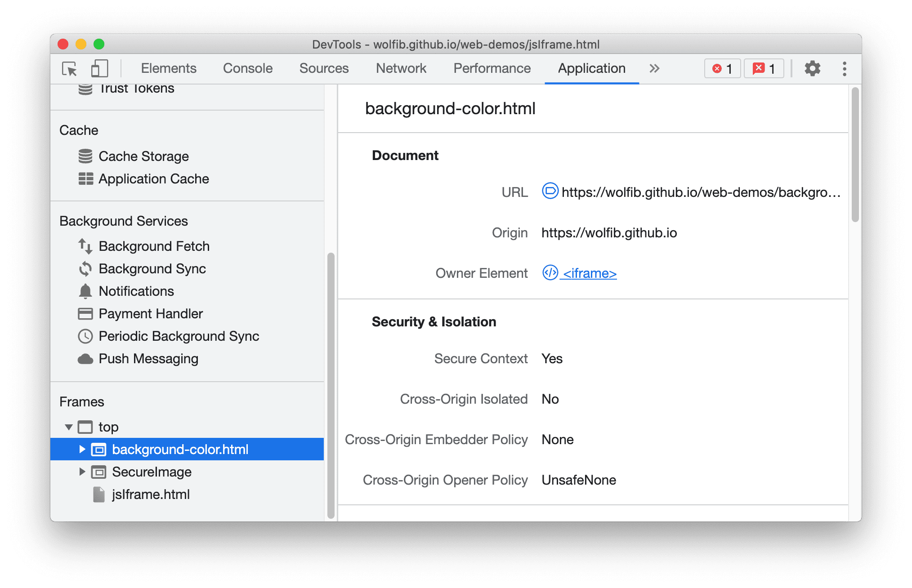The height and width of the screenshot is (588, 912).
Task: Open the Application tab panel
Action: point(588,68)
